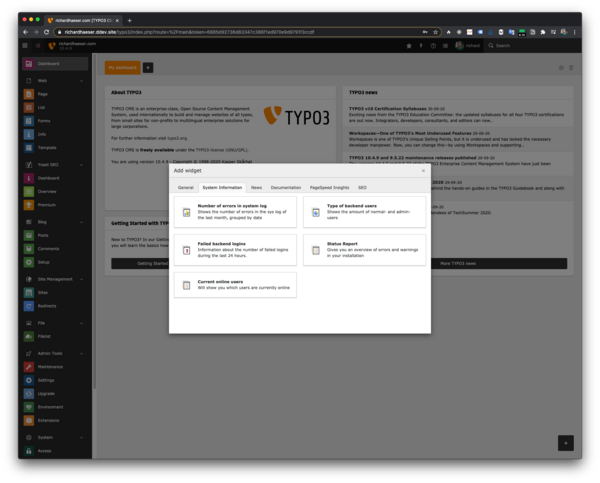The height and width of the screenshot is (483, 600).
Task: Open the Sites module icon
Action: (29, 292)
